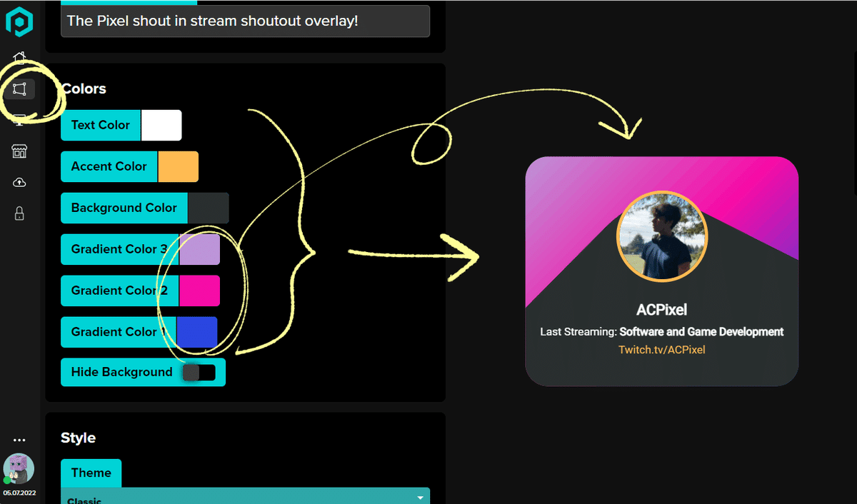Pick the white Text Color swatch

pyautogui.click(x=161, y=125)
